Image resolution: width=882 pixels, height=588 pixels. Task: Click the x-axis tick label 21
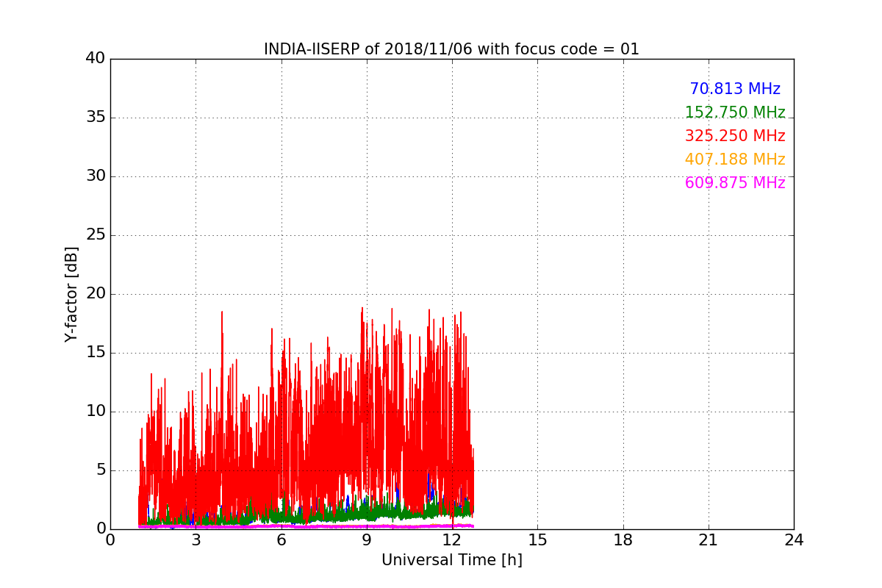709,540
